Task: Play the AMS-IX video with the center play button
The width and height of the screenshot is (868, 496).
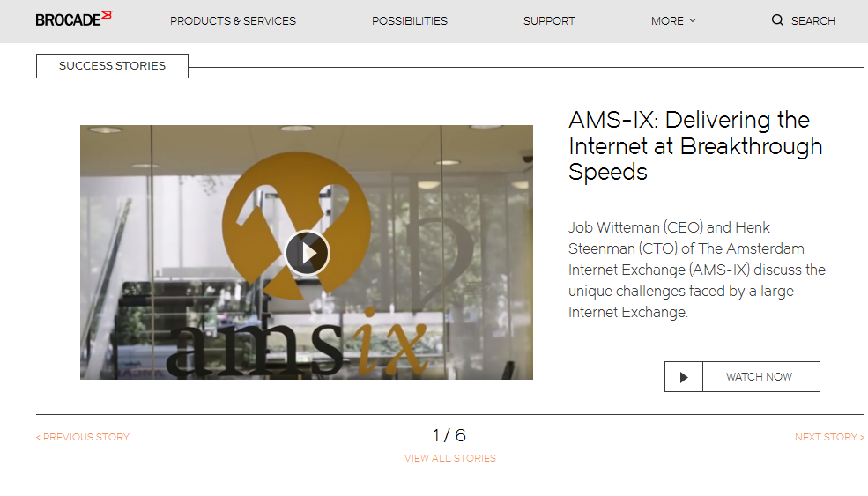Action: [x=308, y=253]
